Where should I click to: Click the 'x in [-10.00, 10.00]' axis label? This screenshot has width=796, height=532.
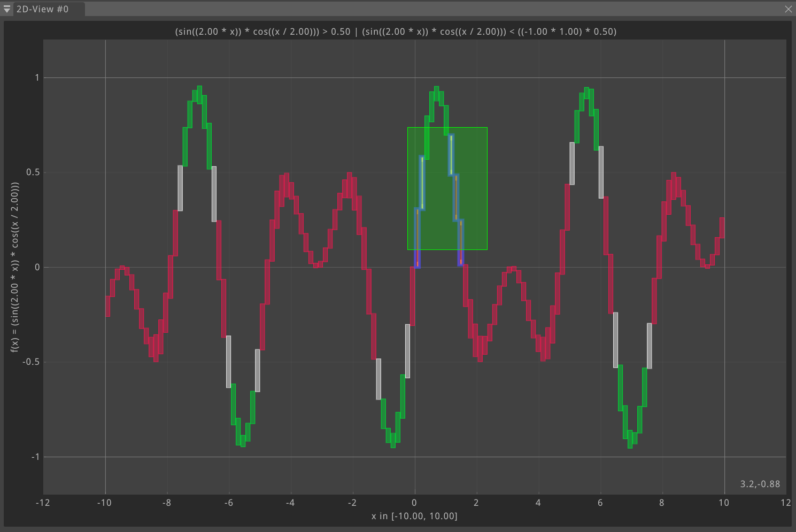coord(414,516)
